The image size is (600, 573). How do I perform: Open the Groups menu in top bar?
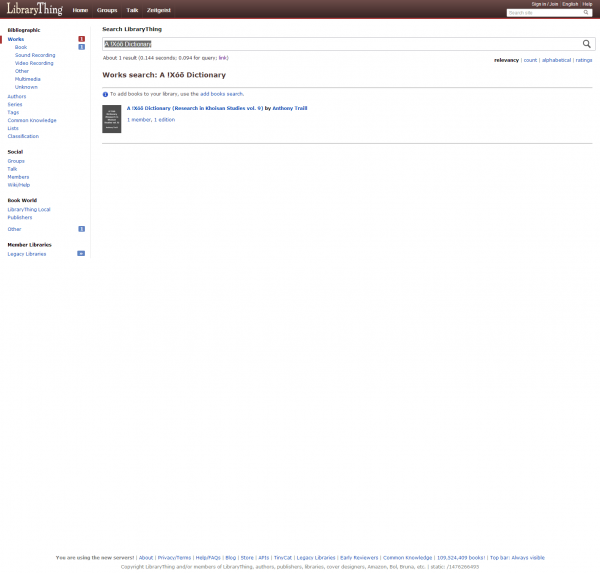107,10
